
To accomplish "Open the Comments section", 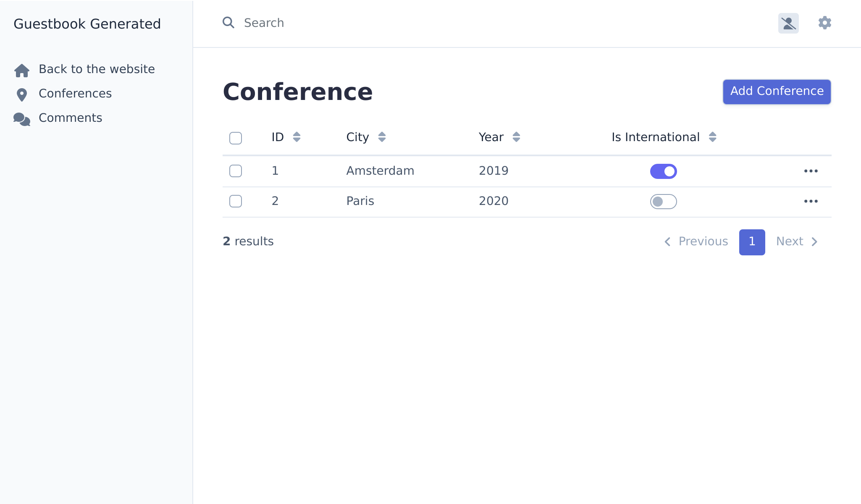I will click(70, 118).
